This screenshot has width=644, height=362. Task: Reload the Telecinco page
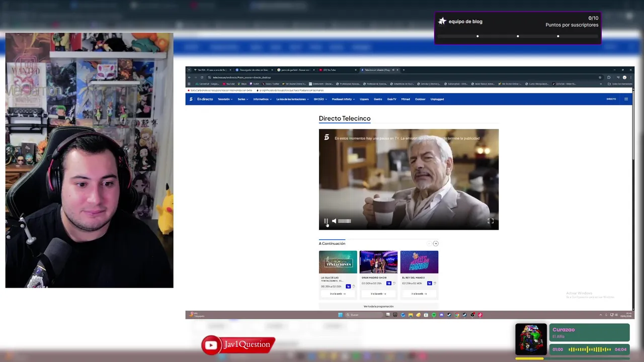pyautogui.click(x=202, y=77)
